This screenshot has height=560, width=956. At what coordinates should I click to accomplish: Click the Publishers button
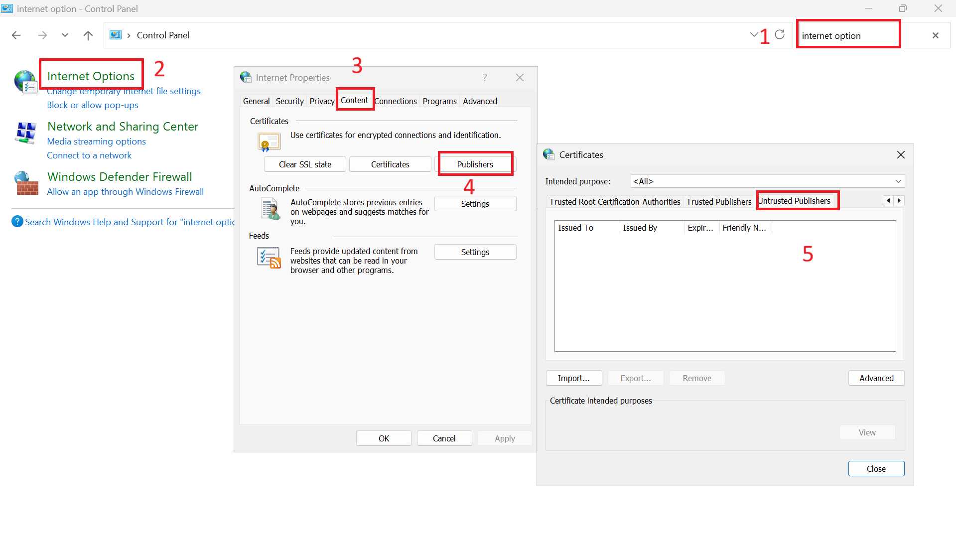pyautogui.click(x=475, y=164)
